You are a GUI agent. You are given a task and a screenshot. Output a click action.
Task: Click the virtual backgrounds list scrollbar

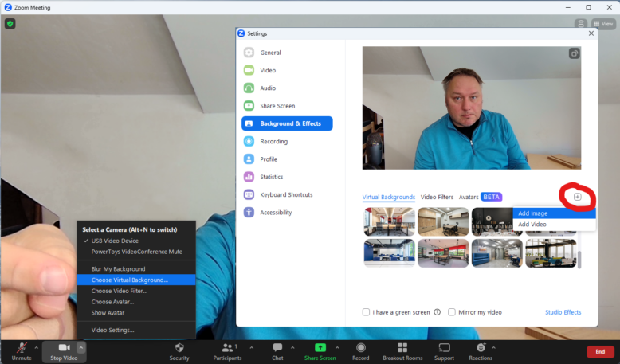pyautogui.click(x=581, y=260)
